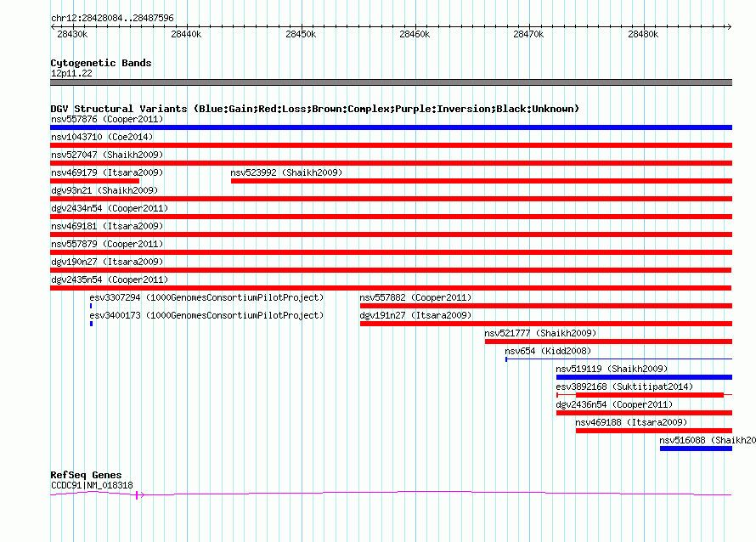Click the small blue esv3400173 variant marker
The width and height of the screenshot is (756, 542).
(x=91, y=324)
